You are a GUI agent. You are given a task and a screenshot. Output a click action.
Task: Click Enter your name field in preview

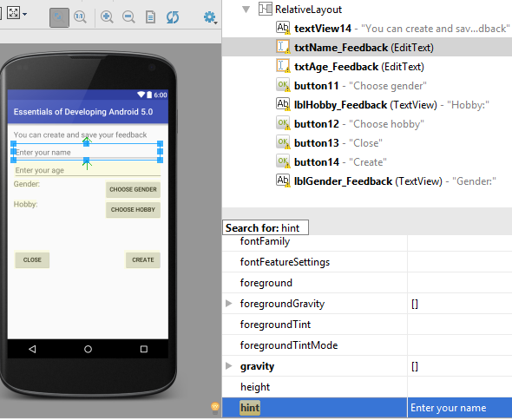click(x=87, y=152)
